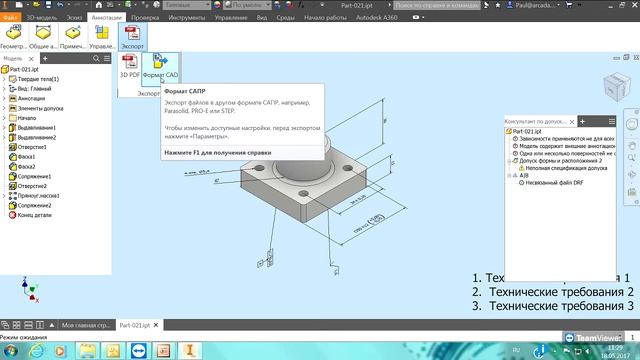
Task: Select Конец детали in the model tree
Action: 30,215
